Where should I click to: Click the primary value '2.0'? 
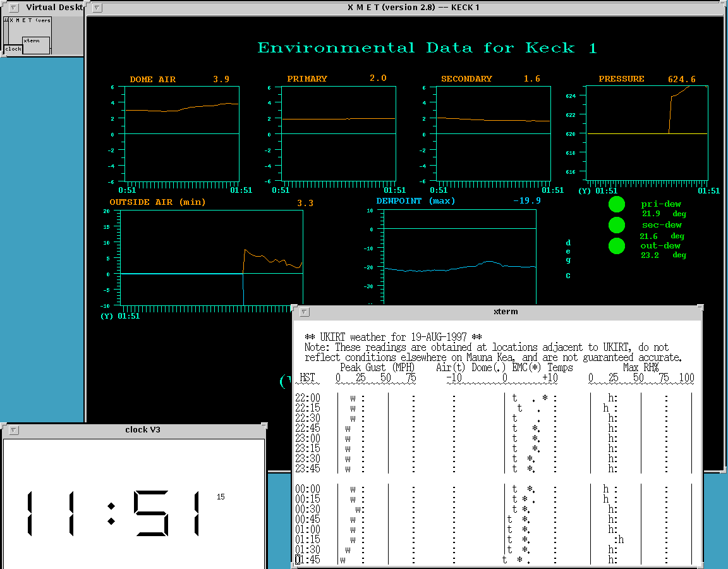(378, 78)
